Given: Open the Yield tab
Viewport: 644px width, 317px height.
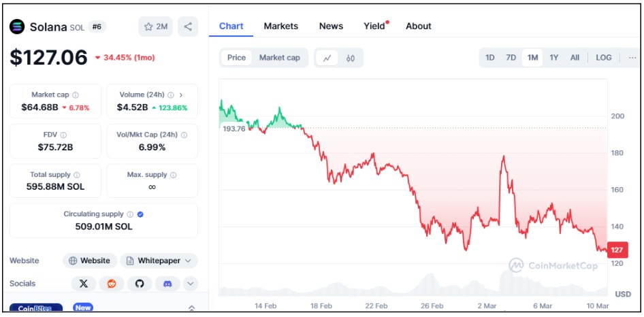Looking at the screenshot, I should (374, 27).
